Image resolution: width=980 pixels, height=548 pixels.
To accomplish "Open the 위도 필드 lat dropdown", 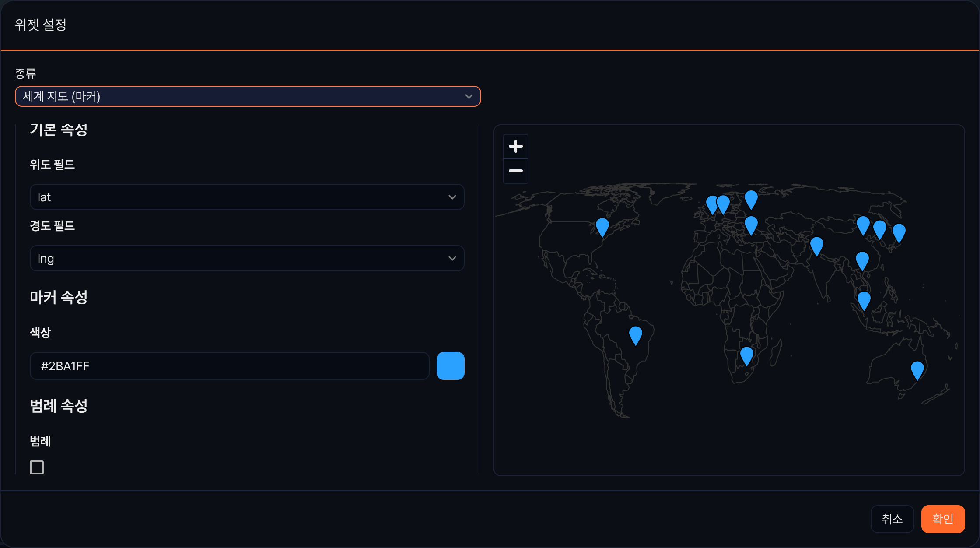I will (247, 197).
